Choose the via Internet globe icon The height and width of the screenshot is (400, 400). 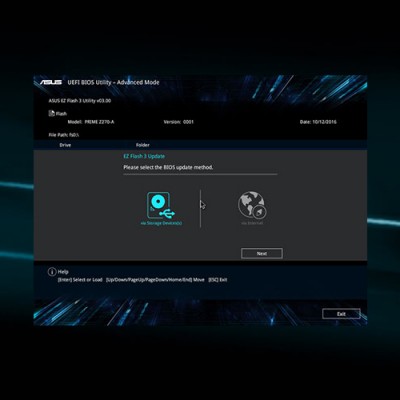tap(252, 205)
